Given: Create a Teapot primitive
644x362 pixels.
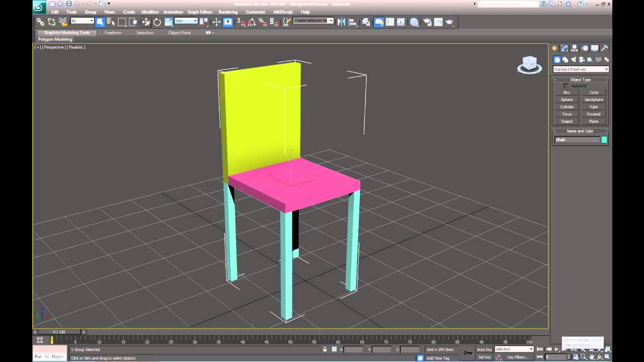Looking at the screenshot, I should coord(567,121).
